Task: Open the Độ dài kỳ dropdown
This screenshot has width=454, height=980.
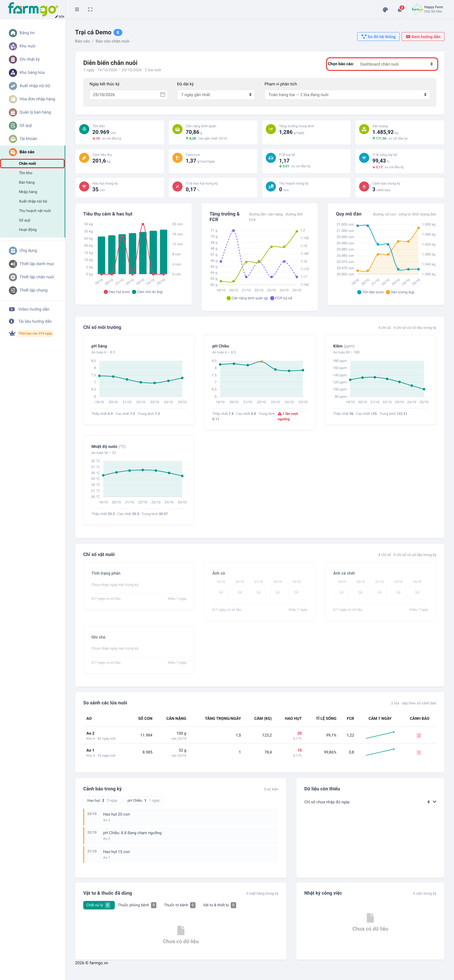Action: tap(216, 95)
